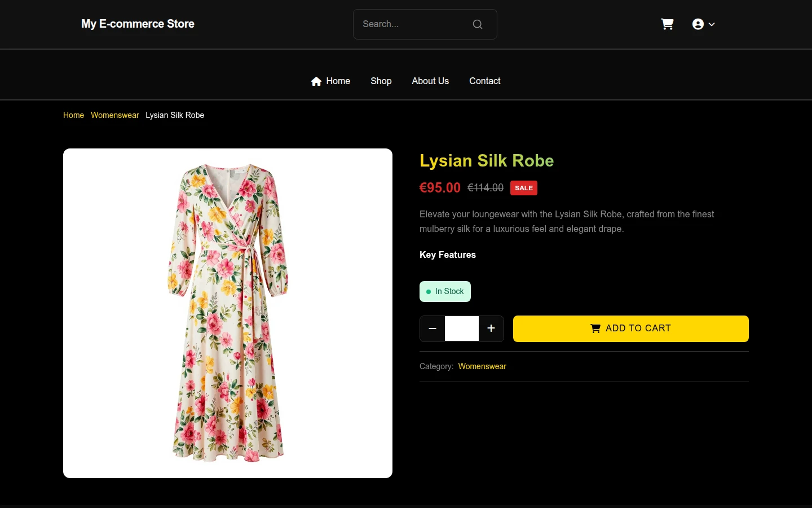Viewport: 812px width, 508px height.
Task: Click the red SALE badge
Action: click(524, 188)
